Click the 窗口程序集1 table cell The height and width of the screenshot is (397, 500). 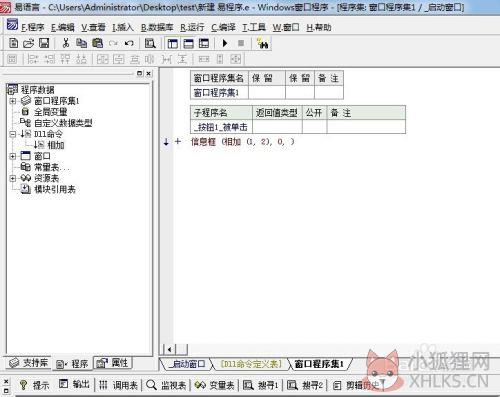220,93
